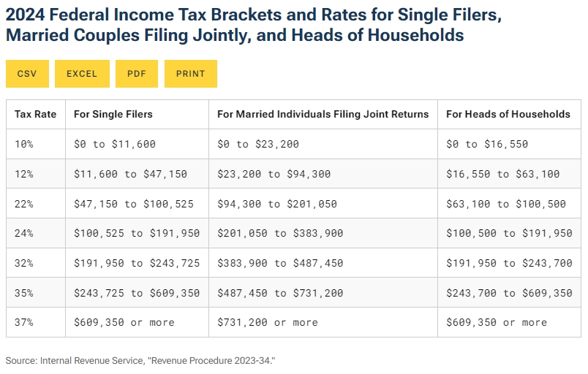Select the For Single Filers column header
588x374 pixels.
[113, 114]
